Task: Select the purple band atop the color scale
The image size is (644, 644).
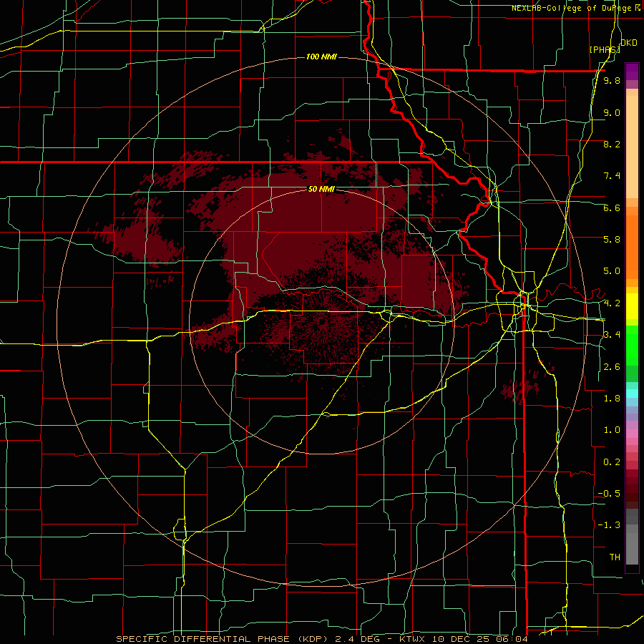Action: pos(632,72)
